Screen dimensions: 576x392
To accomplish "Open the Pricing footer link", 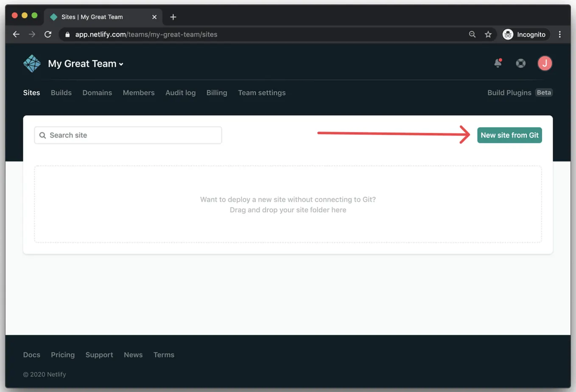I will tap(63, 355).
